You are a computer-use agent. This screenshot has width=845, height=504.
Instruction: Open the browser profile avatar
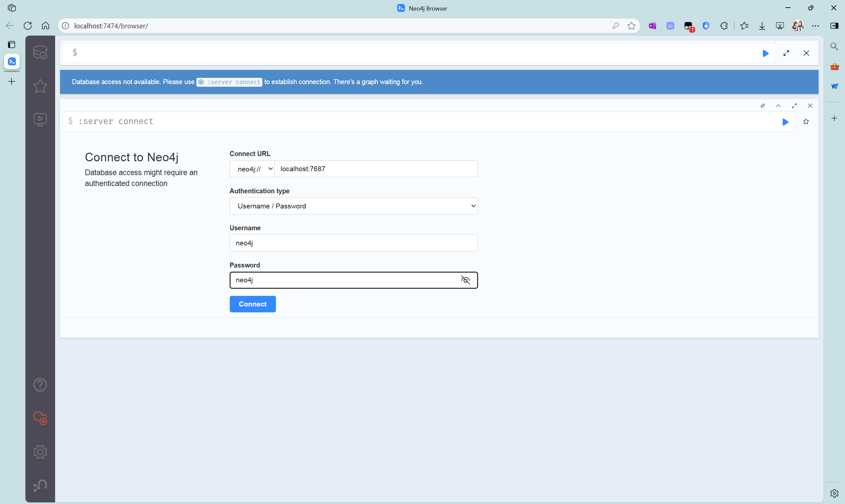(797, 26)
